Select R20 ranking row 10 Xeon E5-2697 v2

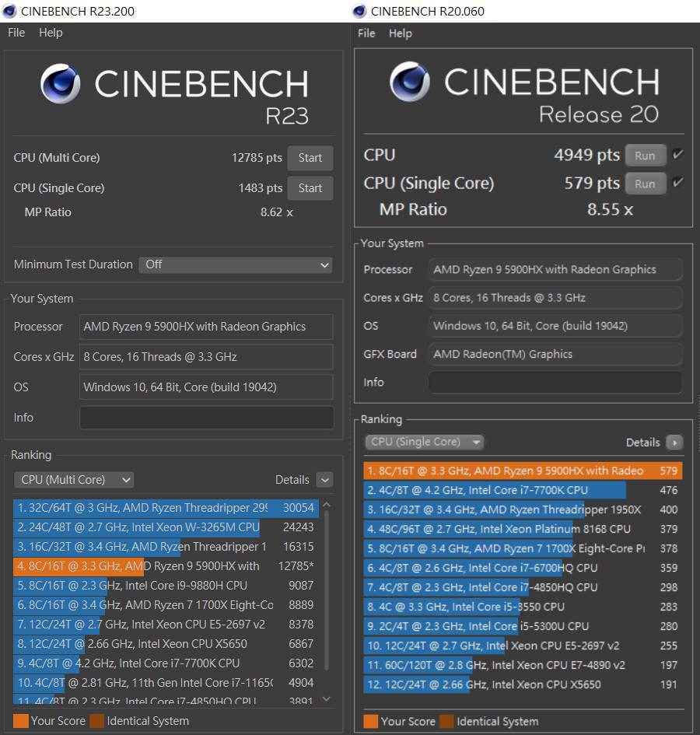tap(523, 646)
